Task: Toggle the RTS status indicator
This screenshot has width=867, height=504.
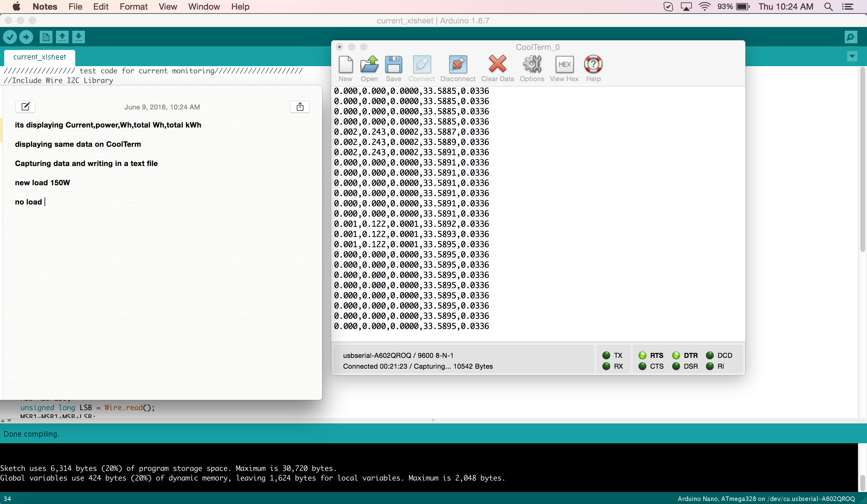Action: tap(643, 355)
